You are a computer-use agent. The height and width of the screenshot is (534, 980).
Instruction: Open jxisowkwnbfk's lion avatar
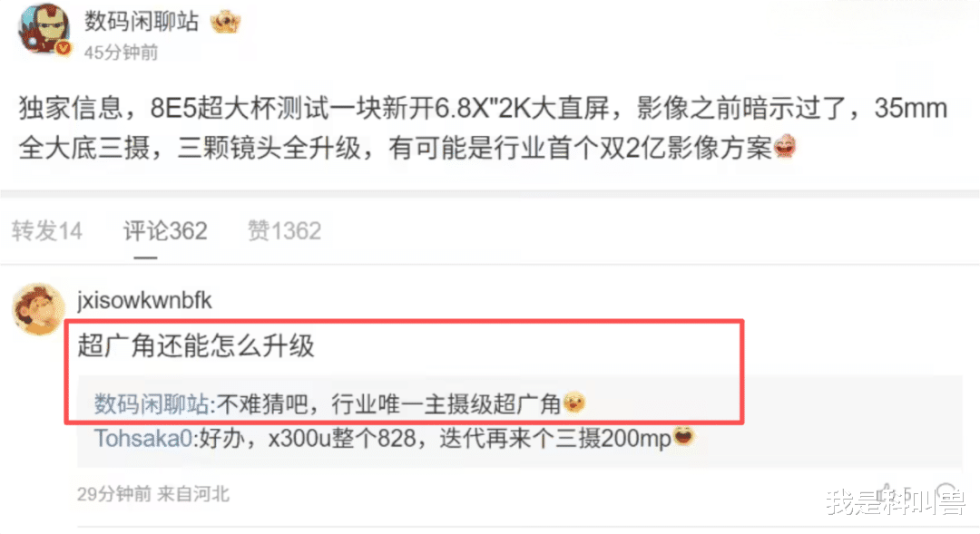pos(37,309)
